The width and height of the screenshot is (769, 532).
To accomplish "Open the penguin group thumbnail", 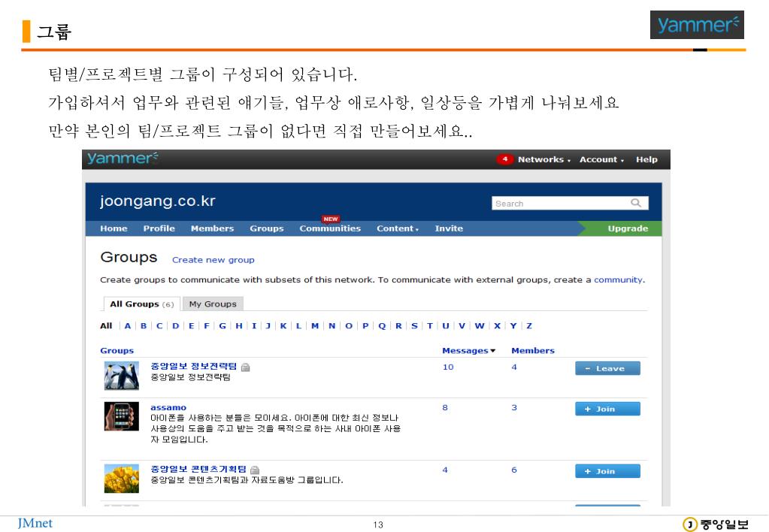I will coord(122,376).
